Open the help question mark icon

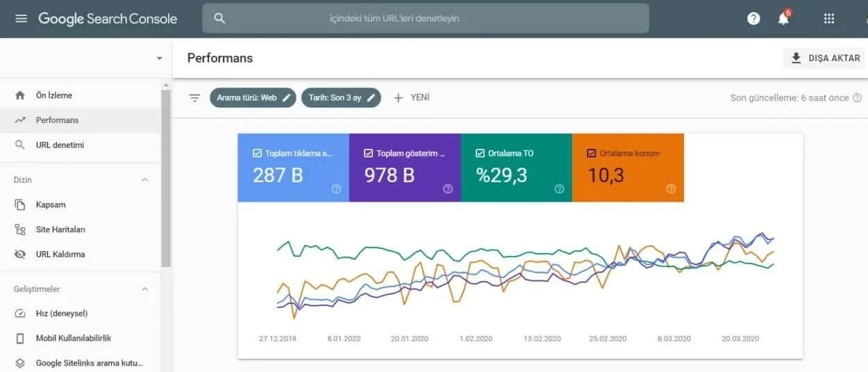[753, 19]
